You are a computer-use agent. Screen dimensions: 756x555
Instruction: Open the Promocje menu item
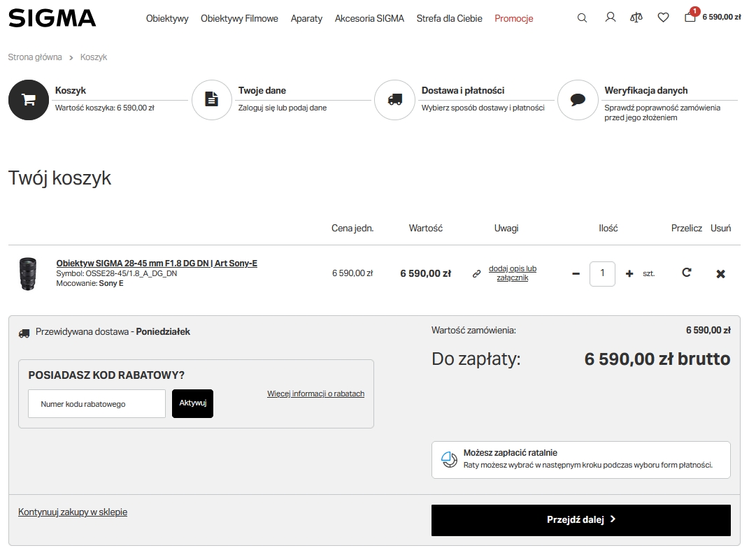pos(513,19)
